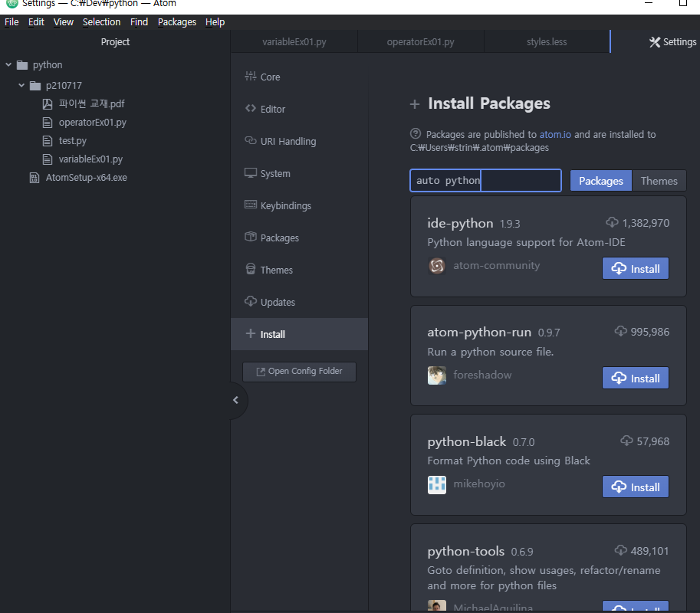Open the Packages menu in menu bar

(x=177, y=22)
